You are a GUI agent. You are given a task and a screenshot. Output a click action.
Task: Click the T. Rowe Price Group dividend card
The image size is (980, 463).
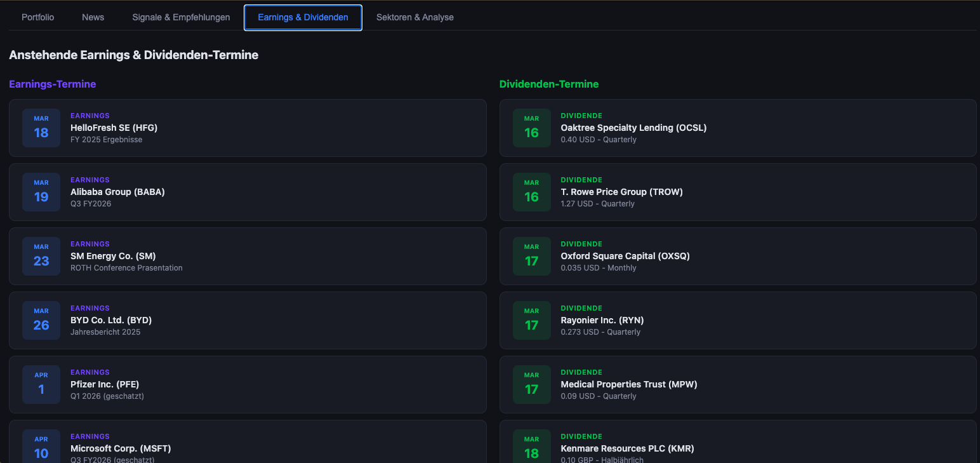[738, 192]
